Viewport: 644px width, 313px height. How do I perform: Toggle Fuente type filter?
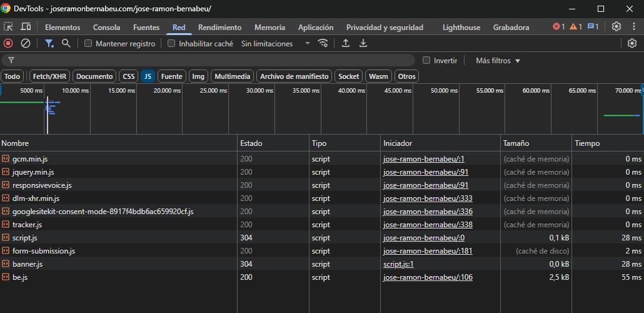tap(172, 76)
